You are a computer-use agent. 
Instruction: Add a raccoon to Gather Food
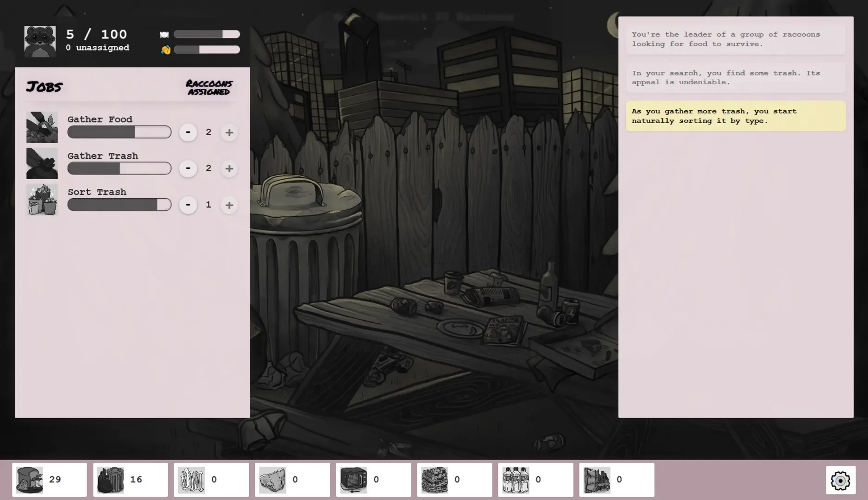(x=229, y=133)
